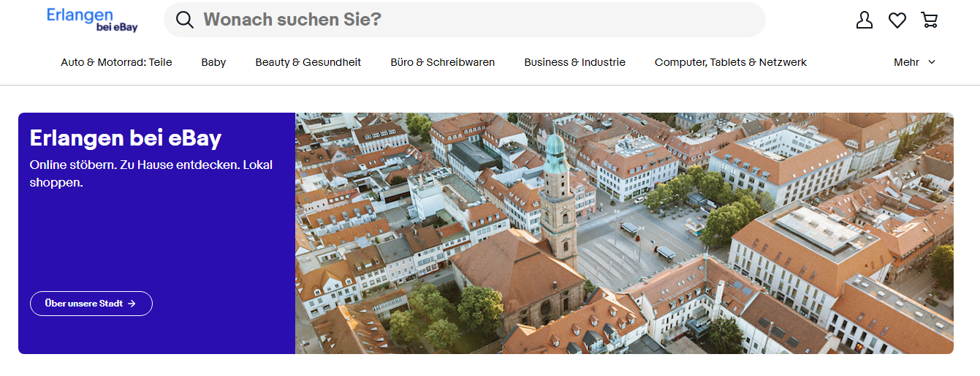
Task: Click the arrow inside Über unsere Stadt
Action: [x=132, y=304]
